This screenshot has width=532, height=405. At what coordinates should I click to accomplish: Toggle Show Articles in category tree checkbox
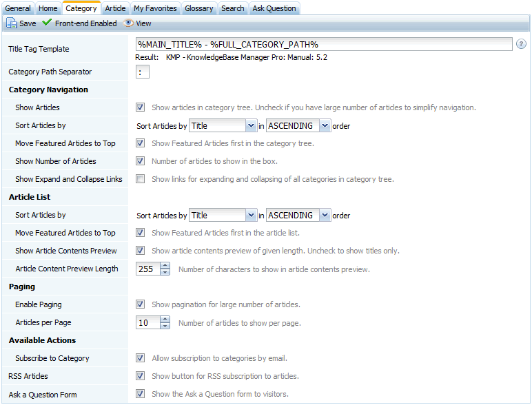(x=141, y=107)
